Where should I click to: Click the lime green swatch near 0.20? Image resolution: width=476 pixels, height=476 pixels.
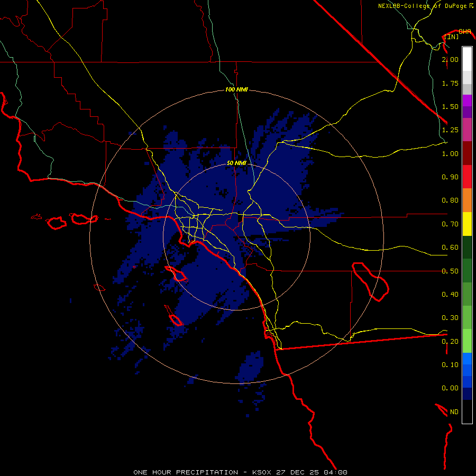[x=467, y=341]
